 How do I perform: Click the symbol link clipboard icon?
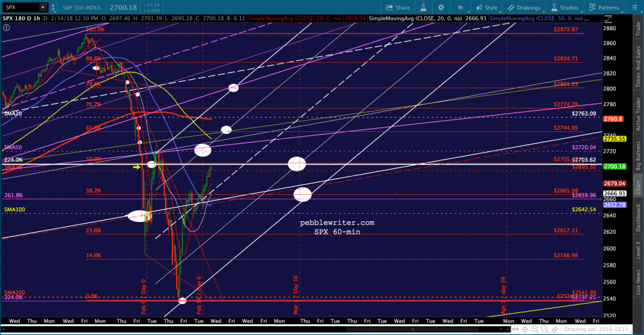tap(53, 8)
